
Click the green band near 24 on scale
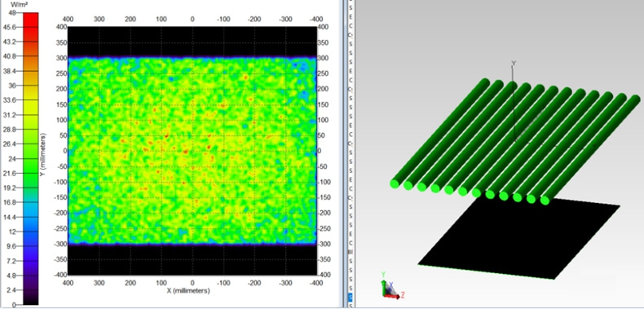pyautogui.click(x=31, y=159)
